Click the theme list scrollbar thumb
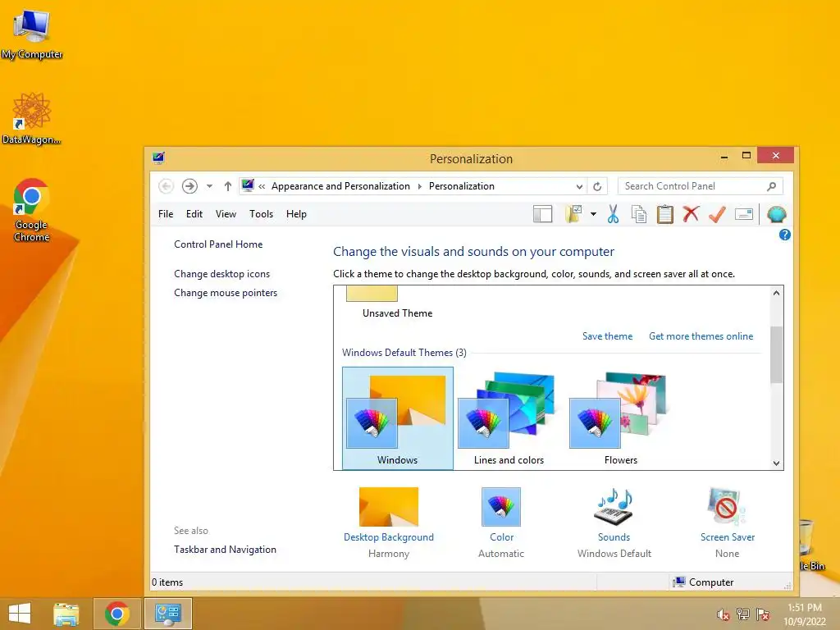Screen dimensions: 840x630 776,354
